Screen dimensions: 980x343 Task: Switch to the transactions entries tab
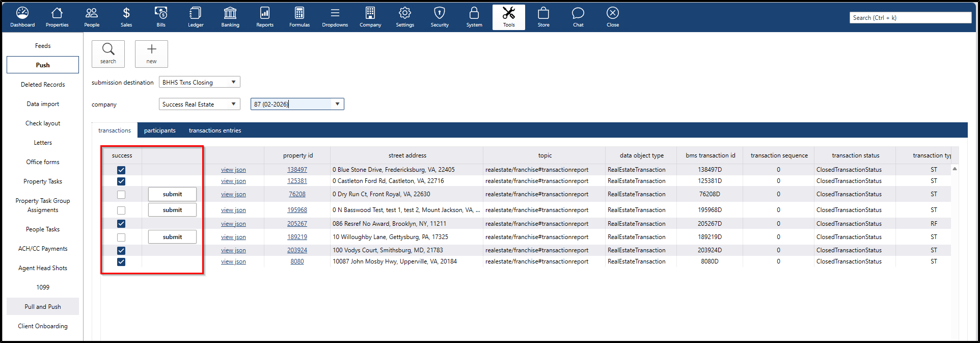tap(215, 130)
